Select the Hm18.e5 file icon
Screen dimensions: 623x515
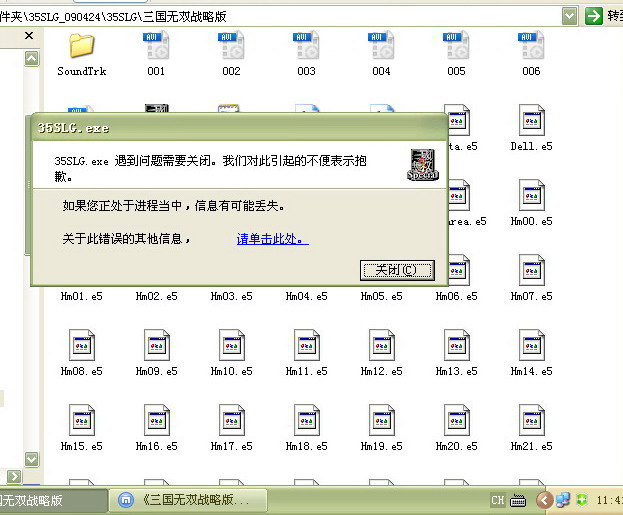[307, 420]
